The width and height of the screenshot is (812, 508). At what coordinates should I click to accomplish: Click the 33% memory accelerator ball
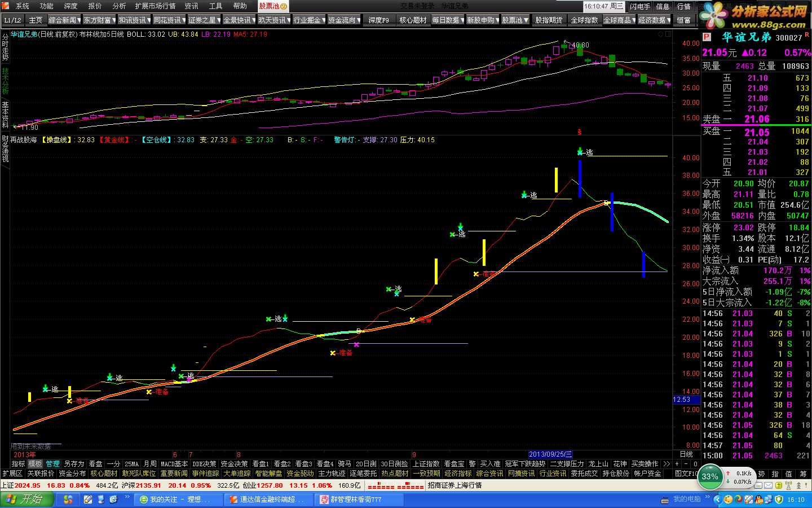(710, 476)
